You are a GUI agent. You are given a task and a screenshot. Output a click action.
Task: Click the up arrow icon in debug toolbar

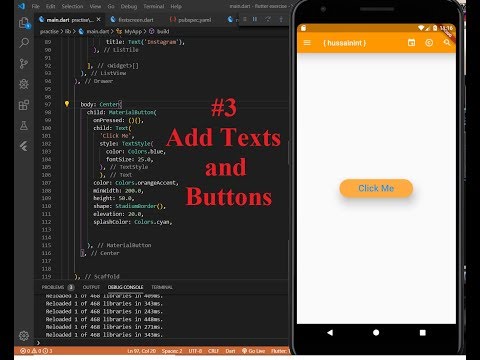(281, 19)
